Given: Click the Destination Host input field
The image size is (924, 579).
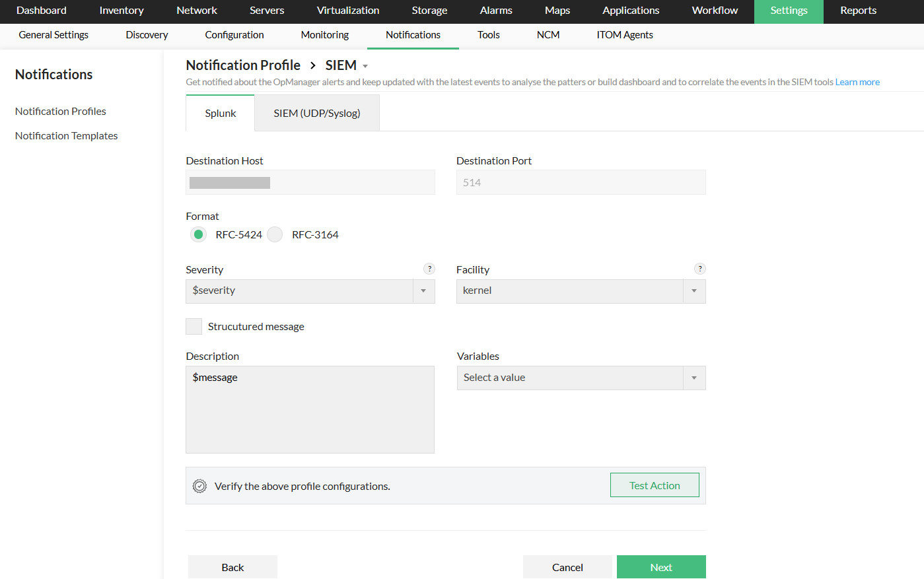Looking at the screenshot, I should [310, 182].
